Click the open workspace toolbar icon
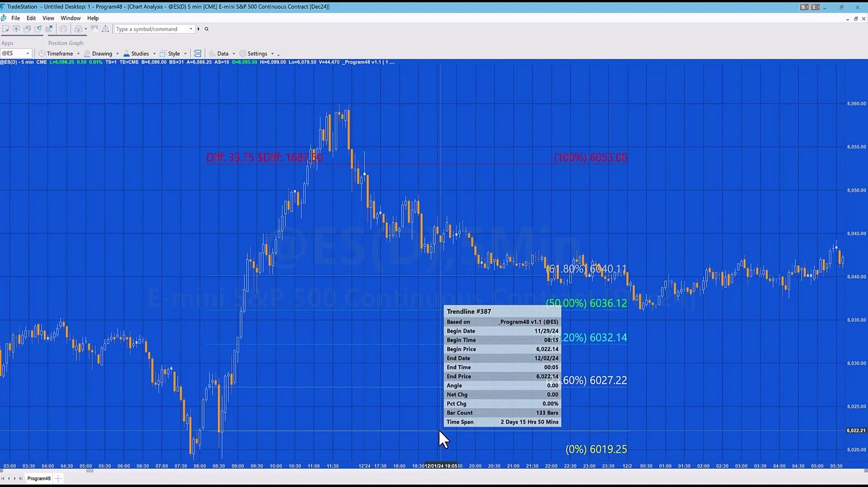 point(16,29)
